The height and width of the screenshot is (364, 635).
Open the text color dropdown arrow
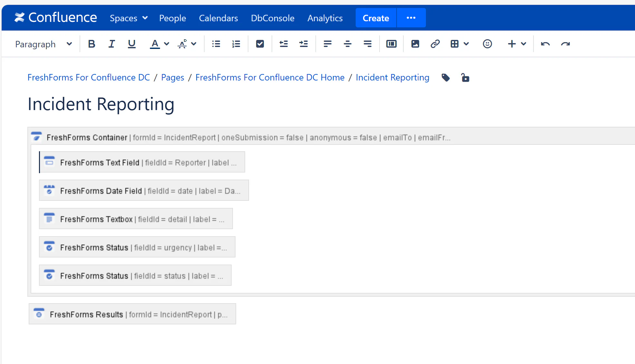point(167,44)
